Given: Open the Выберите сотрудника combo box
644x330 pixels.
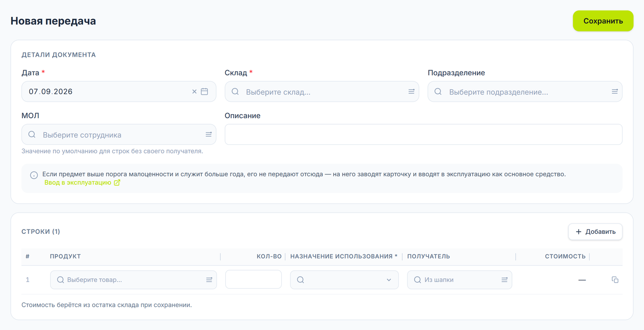Looking at the screenshot, I should click(x=118, y=134).
